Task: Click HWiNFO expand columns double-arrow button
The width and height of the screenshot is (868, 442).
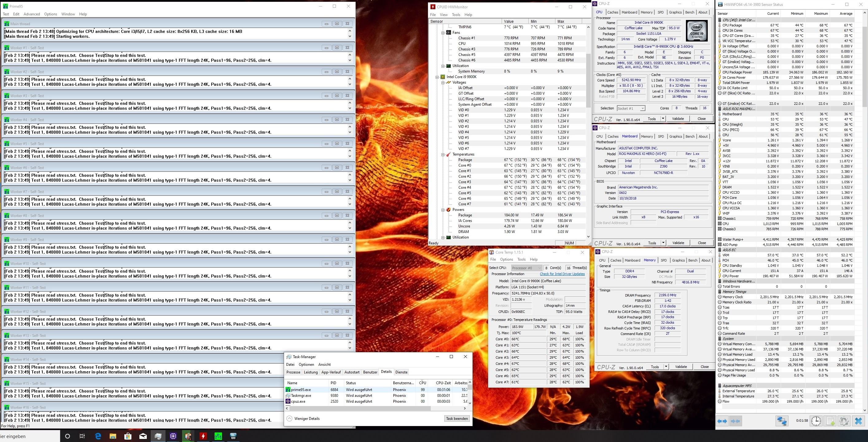Action: coord(722,421)
